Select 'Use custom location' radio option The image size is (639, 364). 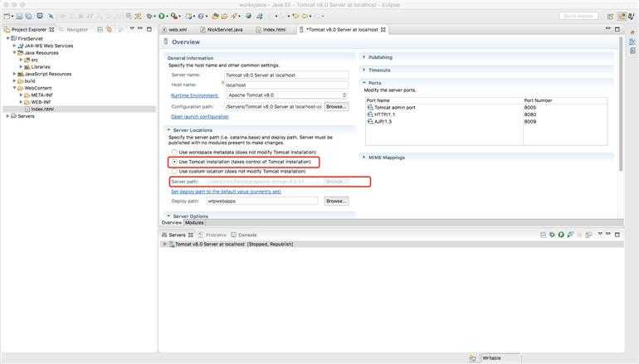coord(174,172)
